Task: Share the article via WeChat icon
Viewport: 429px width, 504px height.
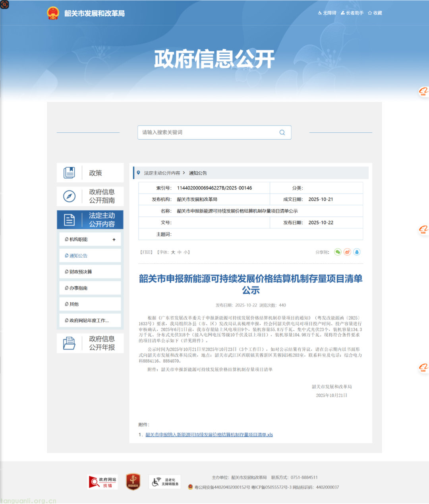Action: pyautogui.click(x=337, y=252)
